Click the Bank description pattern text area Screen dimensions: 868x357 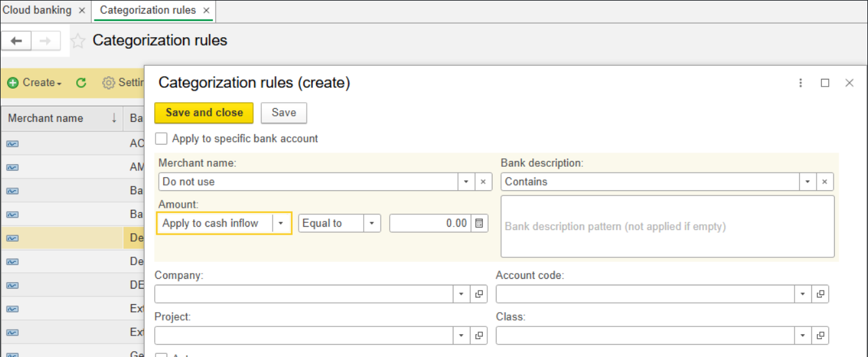(x=667, y=227)
